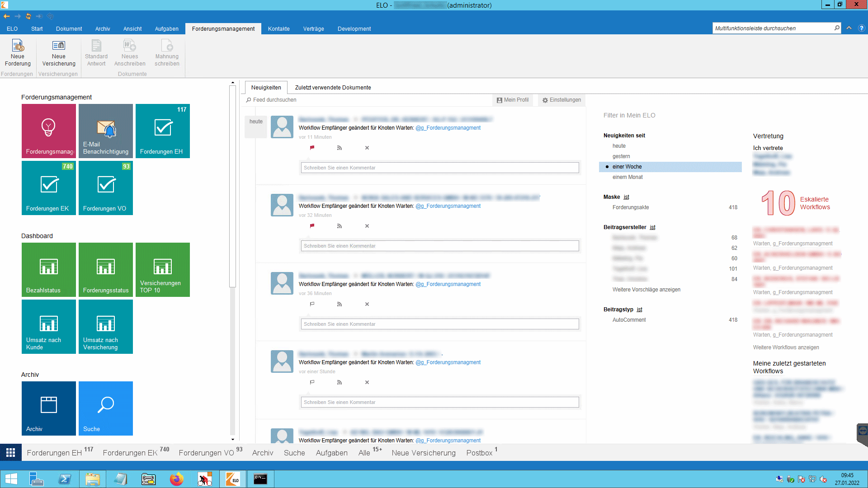Click Neue Versicherung in bottom navigation bar
The image size is (868, 488).
(x=424, y=453)
